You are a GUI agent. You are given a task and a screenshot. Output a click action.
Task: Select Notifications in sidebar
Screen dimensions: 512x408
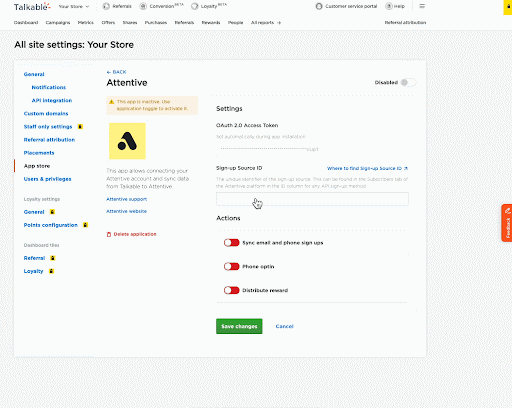(x=49, y=87)
